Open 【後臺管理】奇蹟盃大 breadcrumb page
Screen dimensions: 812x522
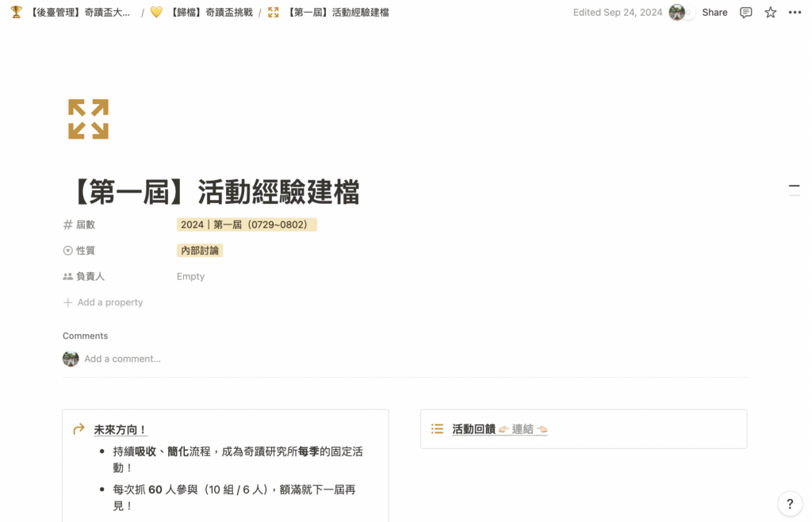point(79,13)
